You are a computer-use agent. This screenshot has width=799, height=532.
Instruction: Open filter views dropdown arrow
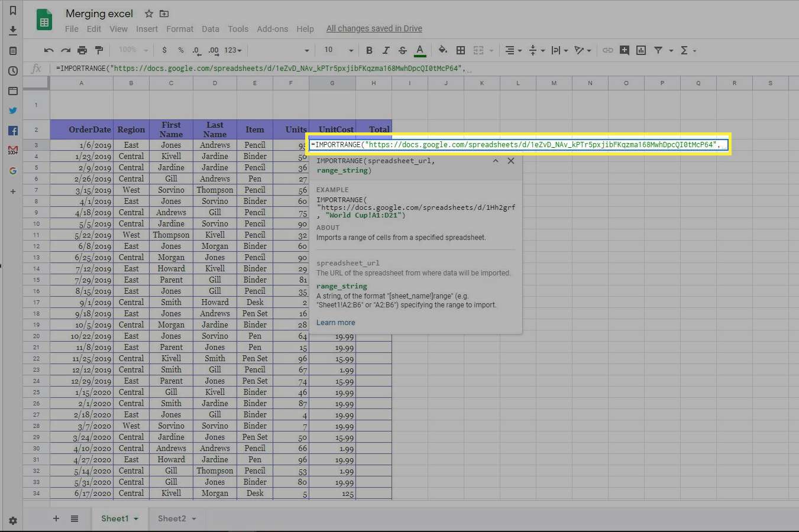671,51
